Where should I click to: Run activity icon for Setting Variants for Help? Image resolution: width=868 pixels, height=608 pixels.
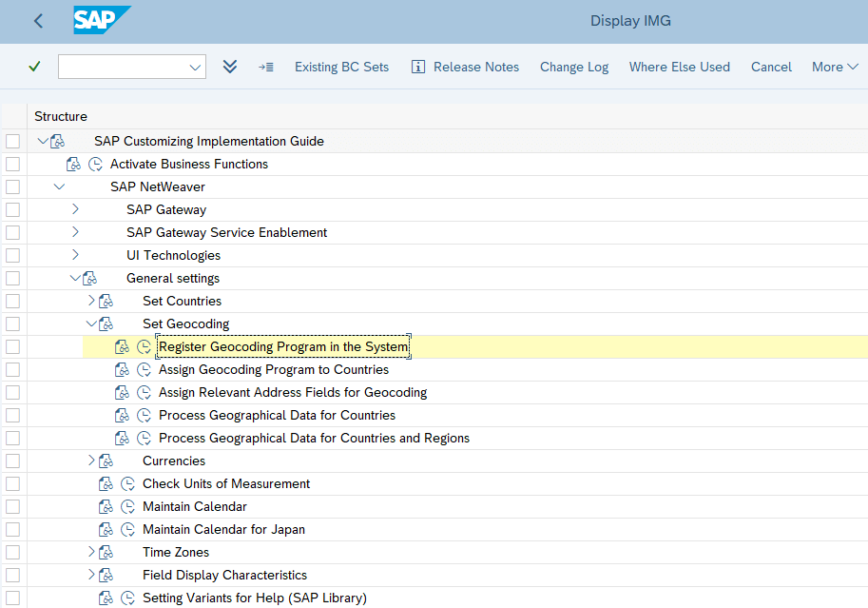coord(128,598)
